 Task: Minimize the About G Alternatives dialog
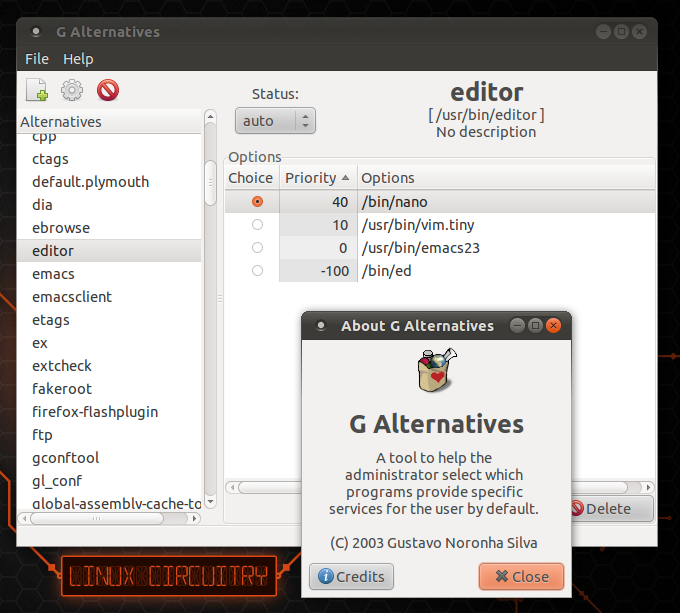point(517,326)
